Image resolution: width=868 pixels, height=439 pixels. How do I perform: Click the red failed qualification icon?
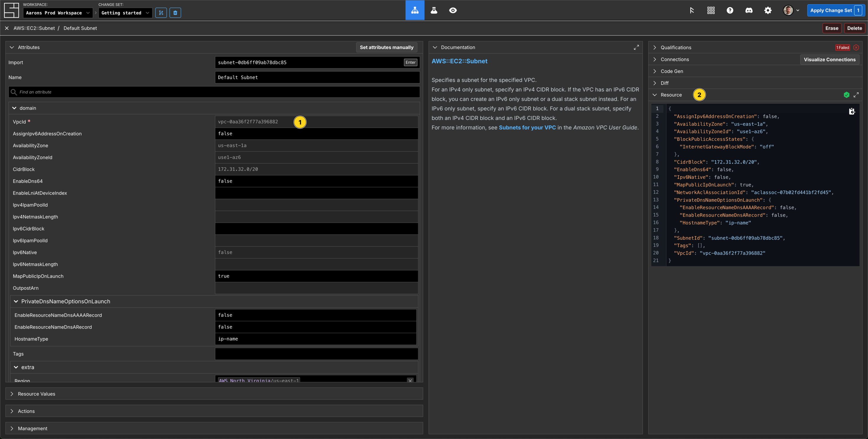856,48
